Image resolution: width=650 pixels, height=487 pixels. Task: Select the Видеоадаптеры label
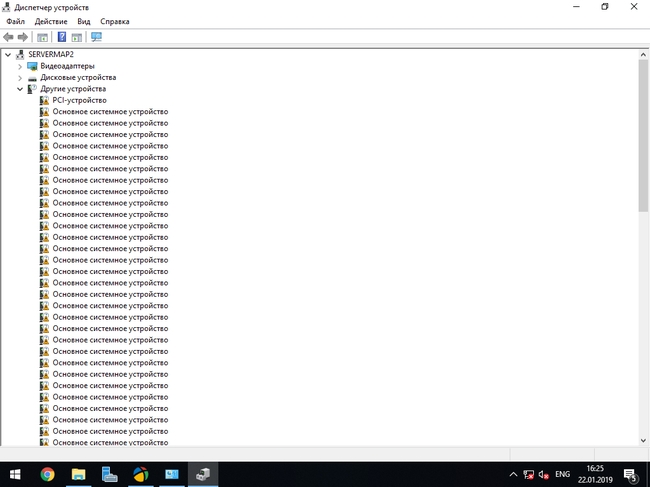tap(68, 66)
